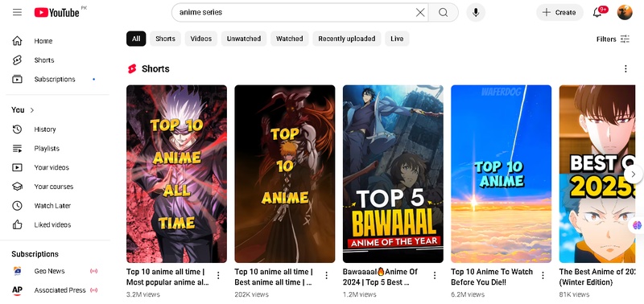Click the magnifier search button
The height and width of the screenshot is (304, 644).
pyautogui.click(x=444, y=12)
